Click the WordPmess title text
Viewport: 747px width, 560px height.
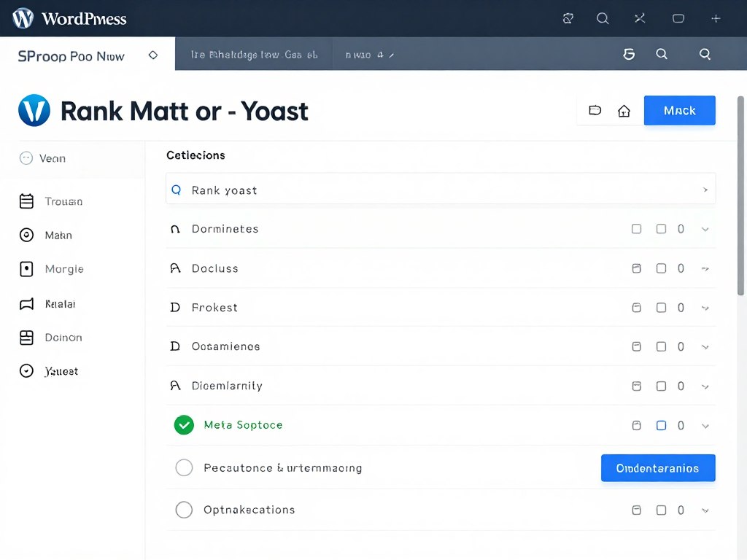[84, 18]
